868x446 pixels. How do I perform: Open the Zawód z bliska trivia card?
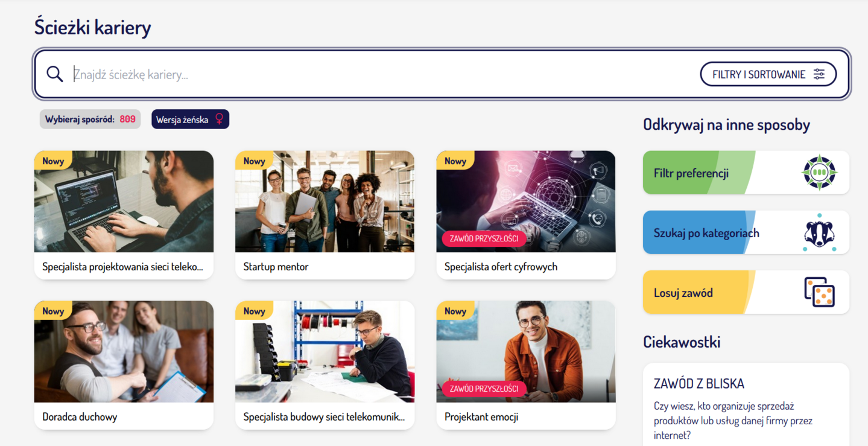tap(746, 404)
